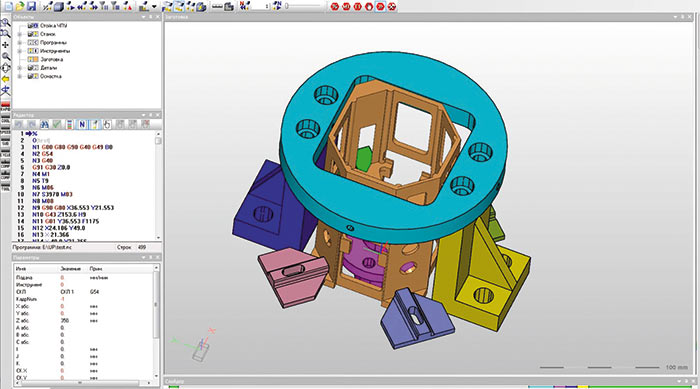Click the hand pointer icon in editor toolbar
This screenshot has width=700, height=389.
point(107,125)
